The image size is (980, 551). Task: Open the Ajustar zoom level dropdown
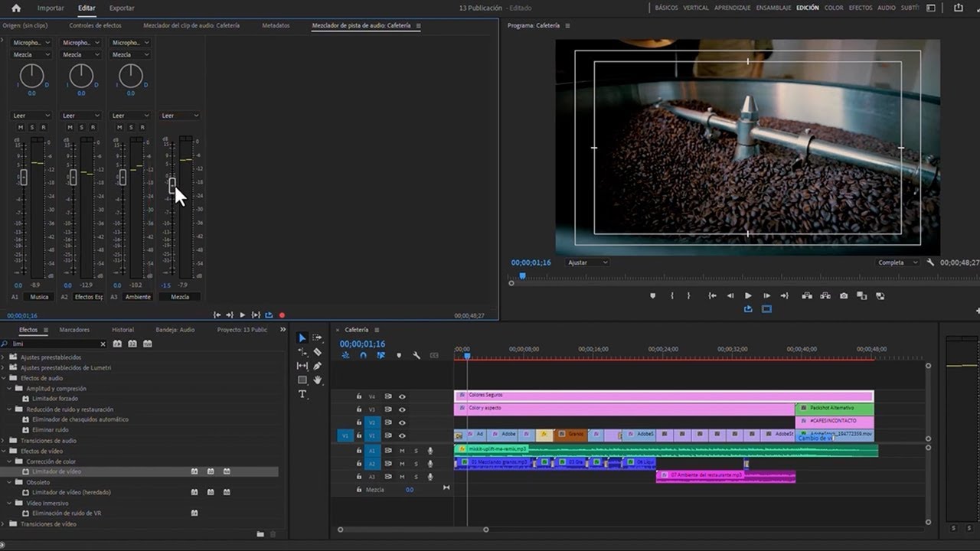587,262
